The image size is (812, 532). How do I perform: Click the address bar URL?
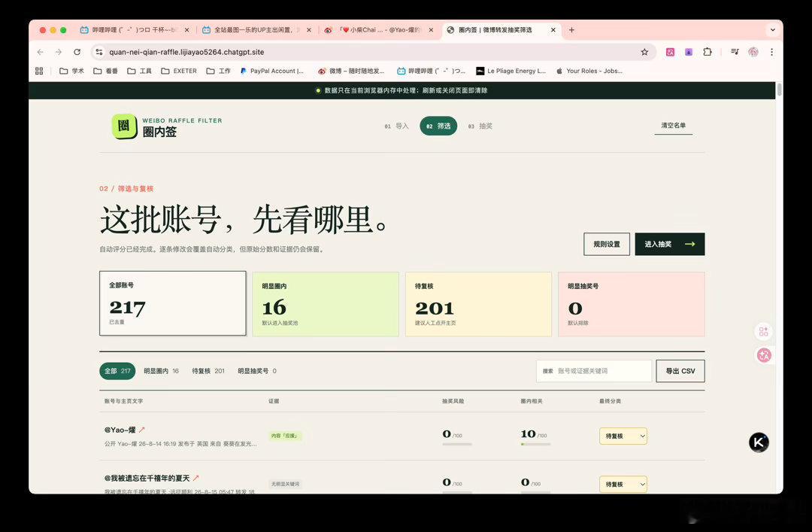pyautogui.click(x=186, y=52)
